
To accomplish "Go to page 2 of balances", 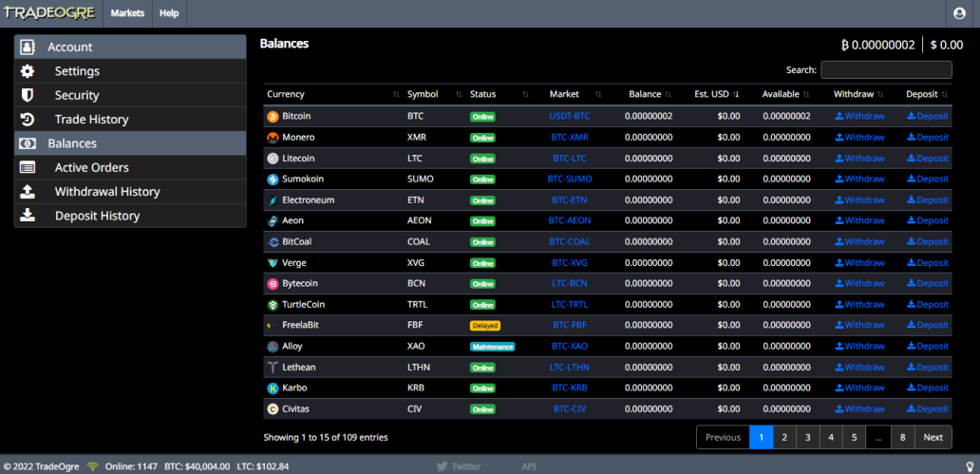I will (x=784, y=437).
